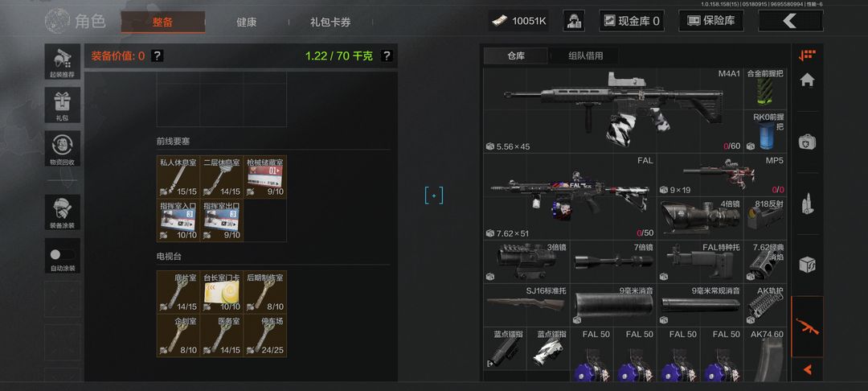Select the ammunition category in sidebar
Screen dimensions: 868x391
tap(808, 204)
